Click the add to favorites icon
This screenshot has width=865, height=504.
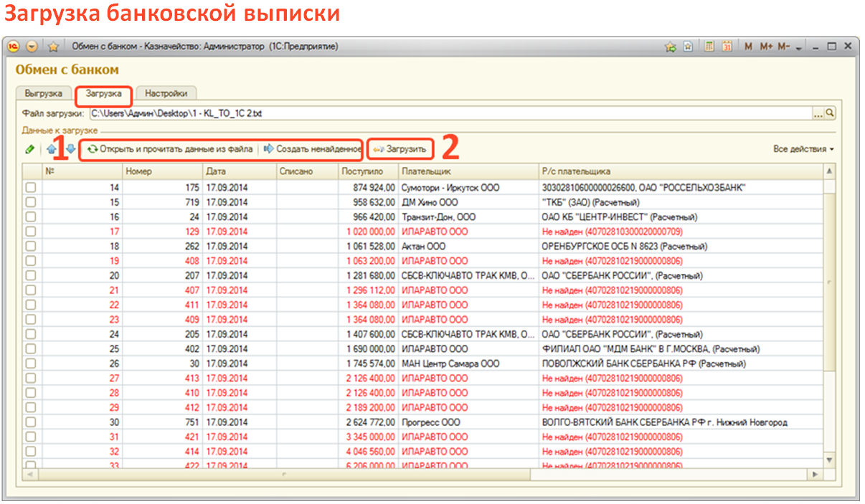click(x=670, y=47)
